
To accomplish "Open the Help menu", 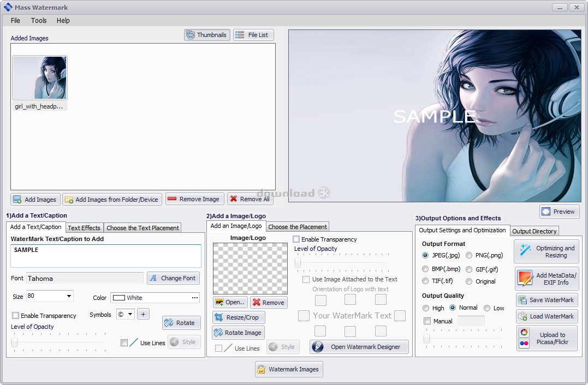I will (63, 21).
